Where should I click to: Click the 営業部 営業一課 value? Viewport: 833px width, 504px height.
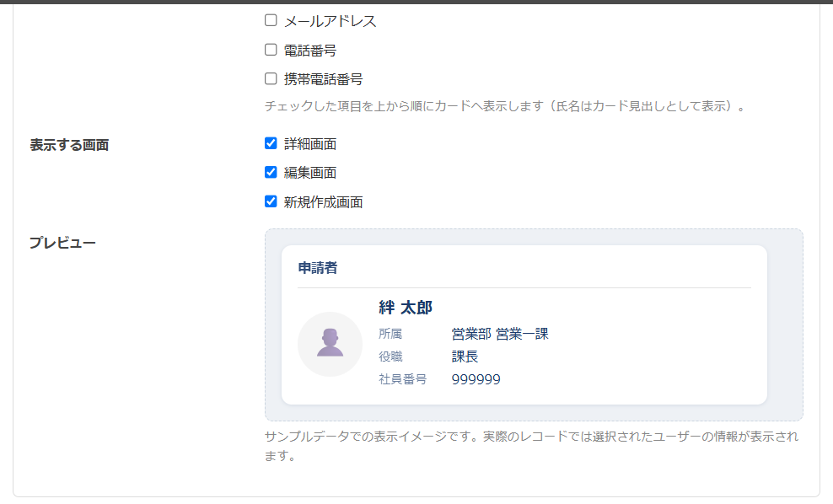click(x=500, y=334)
